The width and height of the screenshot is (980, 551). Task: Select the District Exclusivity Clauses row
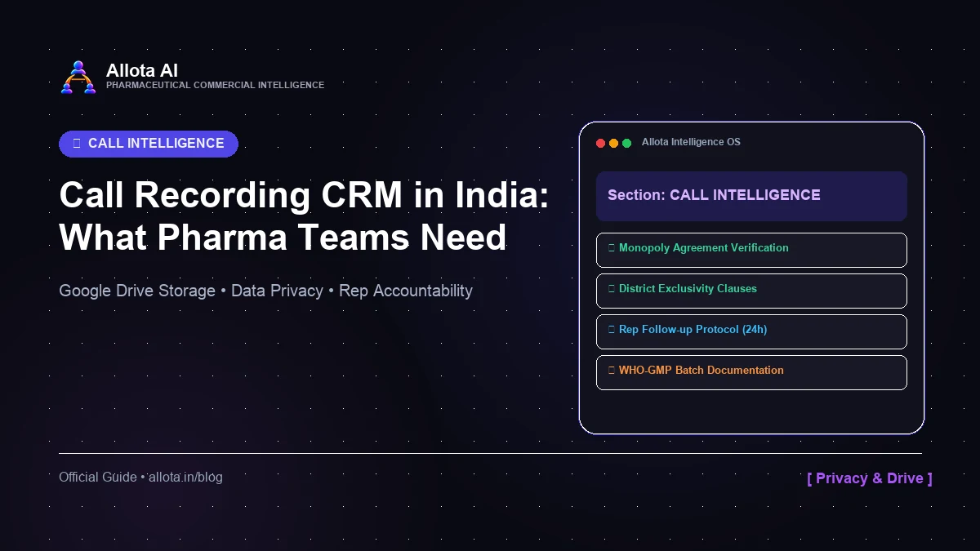coord(751,291)
